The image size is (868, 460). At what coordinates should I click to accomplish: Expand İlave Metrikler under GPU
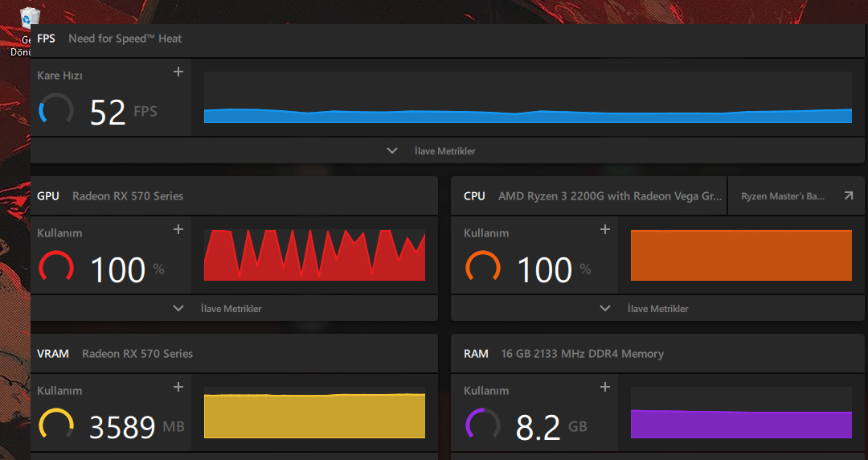pyautogui.click(x=218, y=308)
